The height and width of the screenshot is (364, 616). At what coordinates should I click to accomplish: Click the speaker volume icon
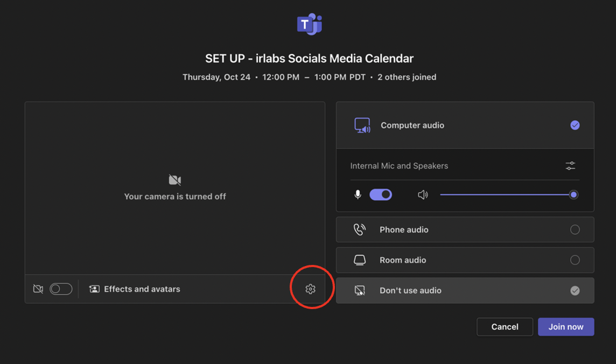click(423, 195)
